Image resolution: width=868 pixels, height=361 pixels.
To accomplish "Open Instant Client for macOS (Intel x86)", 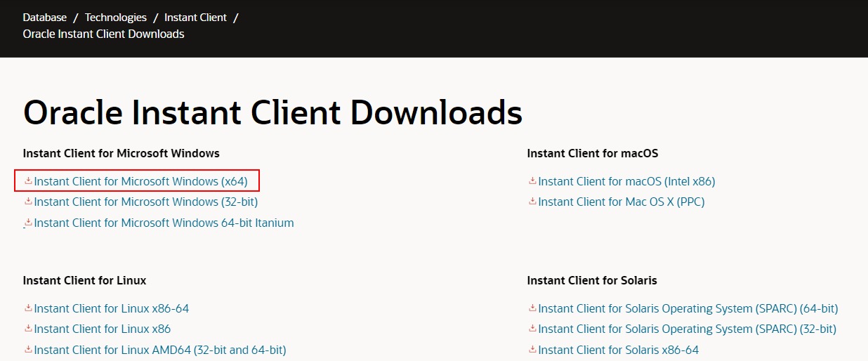I will pos(626,181).
